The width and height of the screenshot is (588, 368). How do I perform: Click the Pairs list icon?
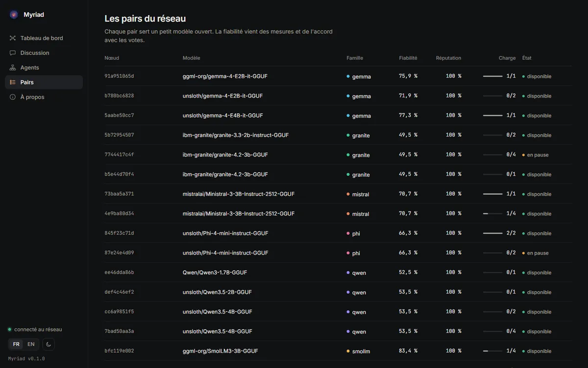13,82
